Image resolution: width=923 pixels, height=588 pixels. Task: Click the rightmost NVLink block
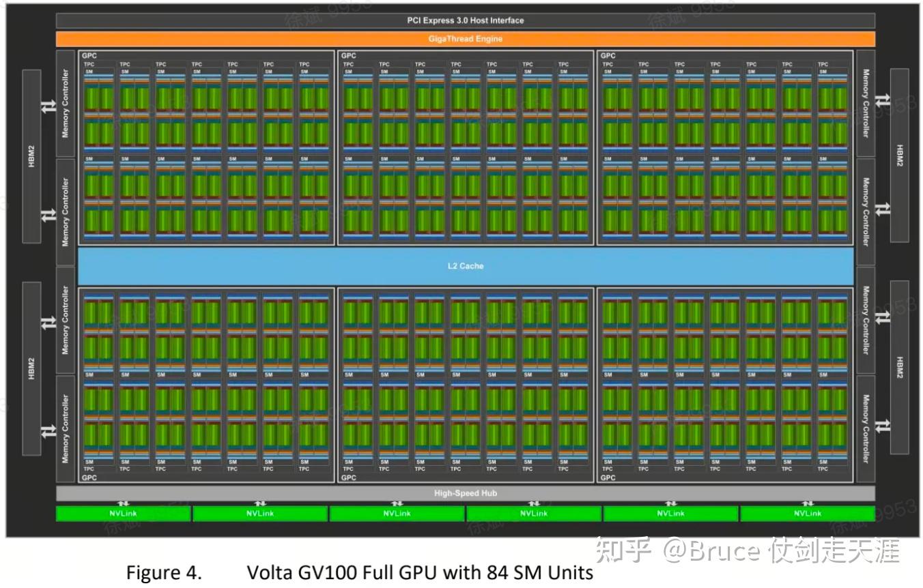coord(807,513)
